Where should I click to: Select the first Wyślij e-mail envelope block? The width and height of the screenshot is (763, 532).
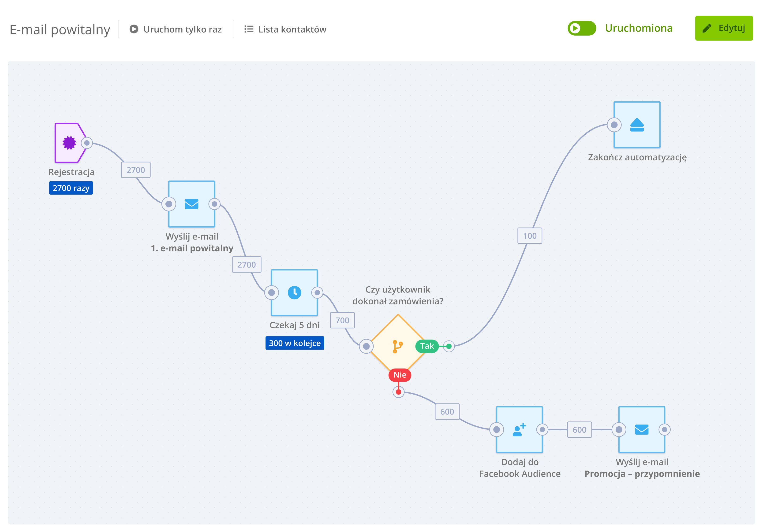pyautogui.click(x=191, y=204)
